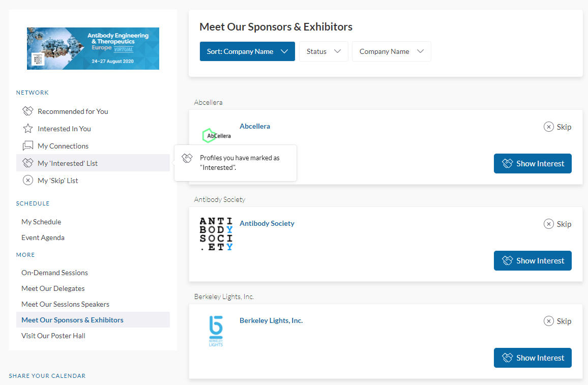Open On-Demand Sessions page
This screenshot has height=385, width=588.
tap(54, 273)
